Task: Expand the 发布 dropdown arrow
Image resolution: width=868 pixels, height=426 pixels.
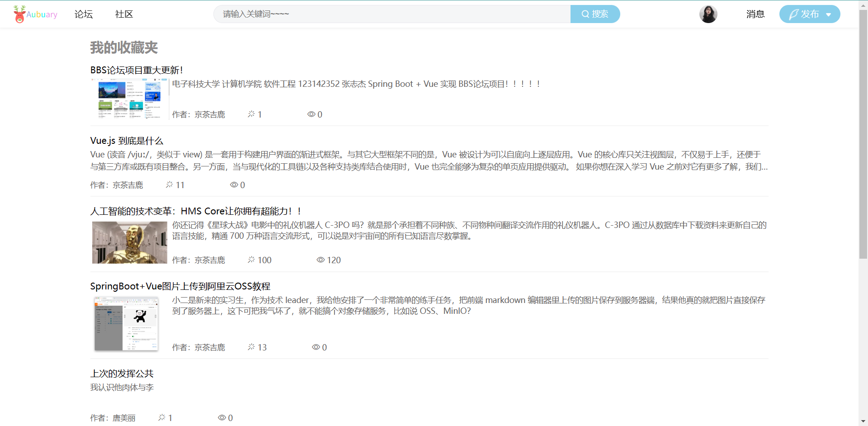Action: click(829, 14)
